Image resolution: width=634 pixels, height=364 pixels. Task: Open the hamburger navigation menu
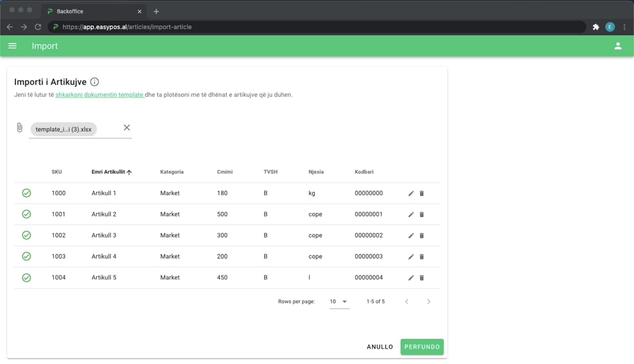(x=13, y=46)
